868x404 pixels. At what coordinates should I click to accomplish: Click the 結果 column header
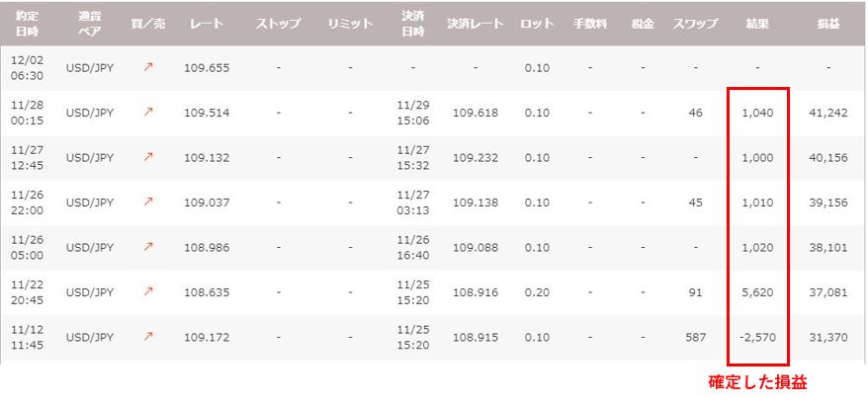click(757, 23)
